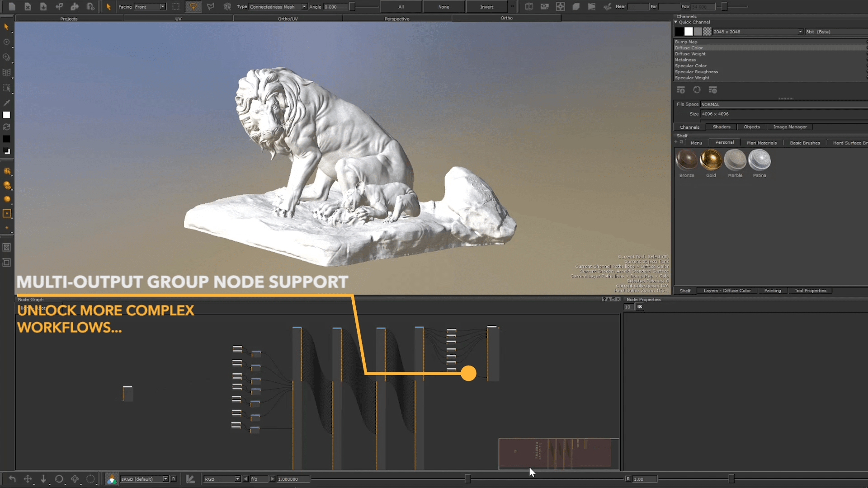This screenshot has width=868, height=488.
Task: Click the white foreground color swatch
Action: point(7,115)
